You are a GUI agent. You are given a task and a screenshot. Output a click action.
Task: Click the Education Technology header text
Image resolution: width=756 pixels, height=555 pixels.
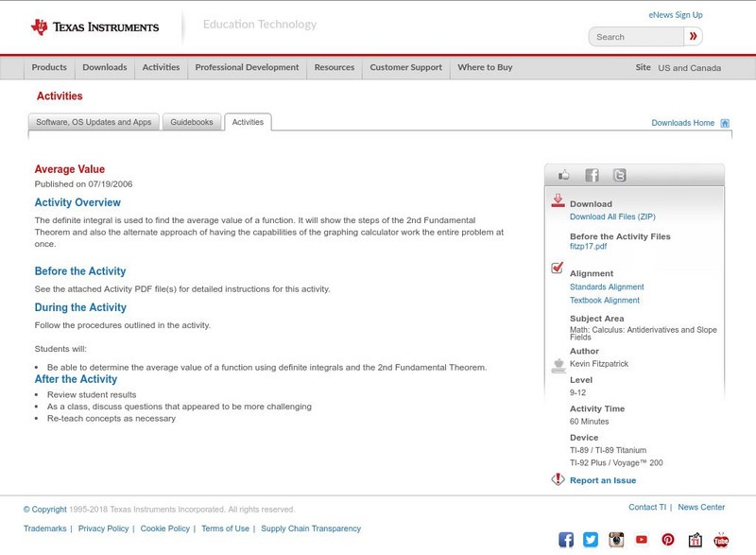point(259,24)
